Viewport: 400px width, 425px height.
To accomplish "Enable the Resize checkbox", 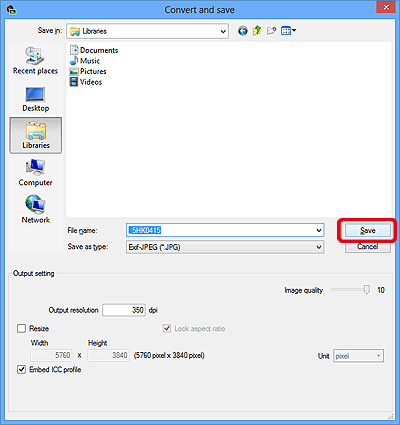I will pyautogui.click(x=21, y=328).
